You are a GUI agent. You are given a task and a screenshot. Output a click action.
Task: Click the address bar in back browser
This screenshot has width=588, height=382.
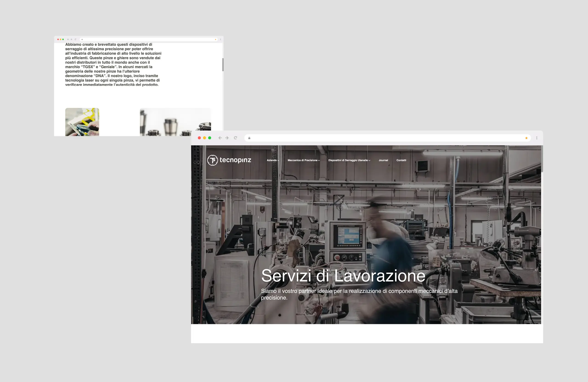[149, 39]
